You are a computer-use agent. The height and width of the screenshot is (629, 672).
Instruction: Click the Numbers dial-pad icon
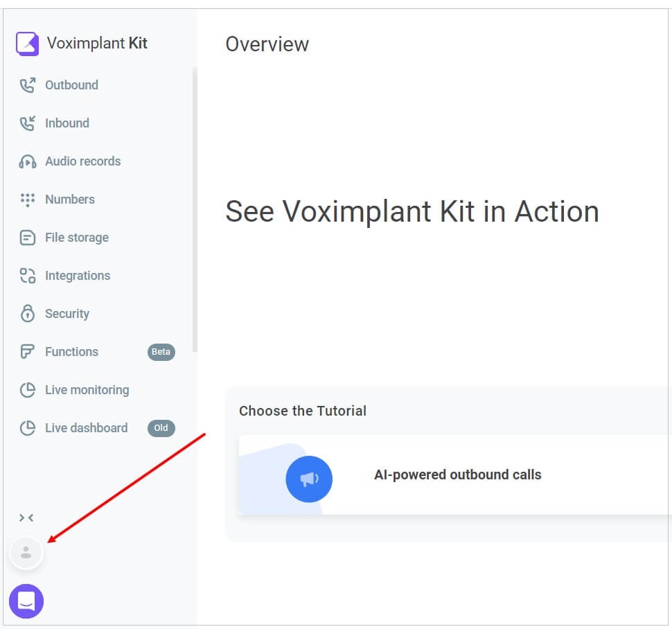point(28,200)
